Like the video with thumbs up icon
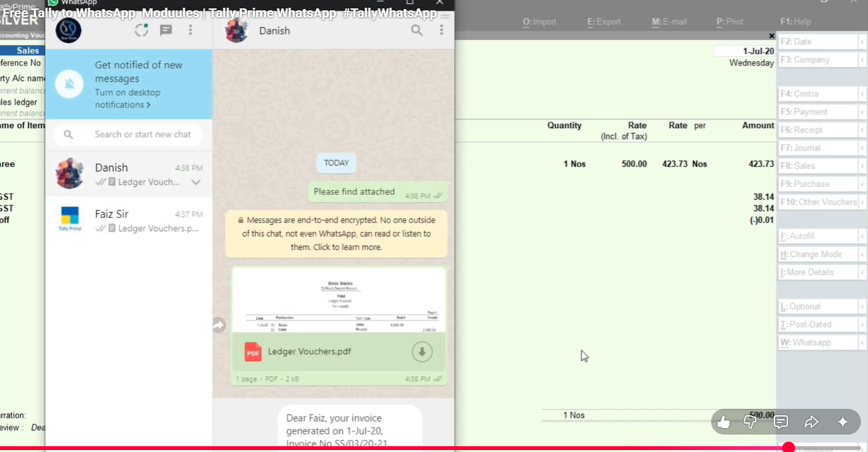The width and height of the screenshot is (868, 452). coord(723,422)
